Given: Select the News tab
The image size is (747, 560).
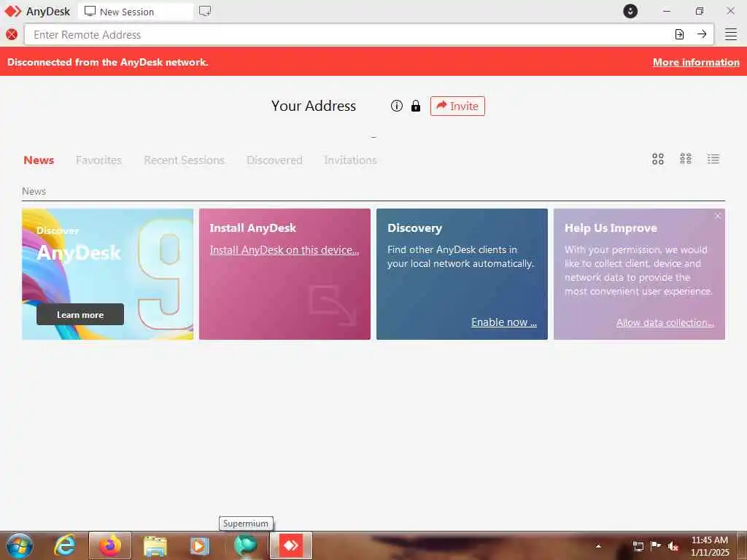Looking at the screenshot, I should pos(39,160).
